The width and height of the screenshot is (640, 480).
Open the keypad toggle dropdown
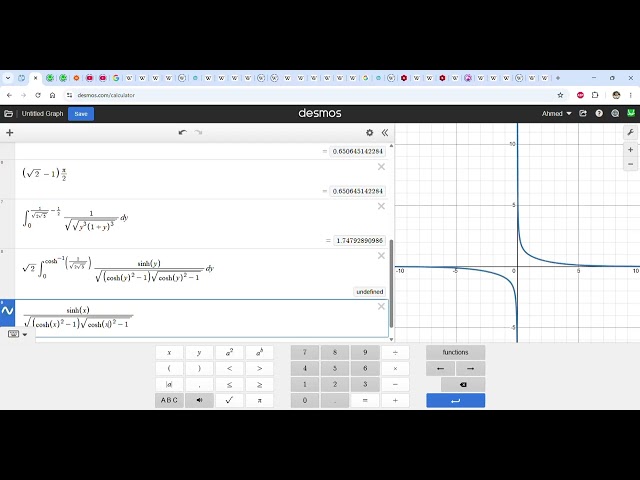(x=18, y=334)
